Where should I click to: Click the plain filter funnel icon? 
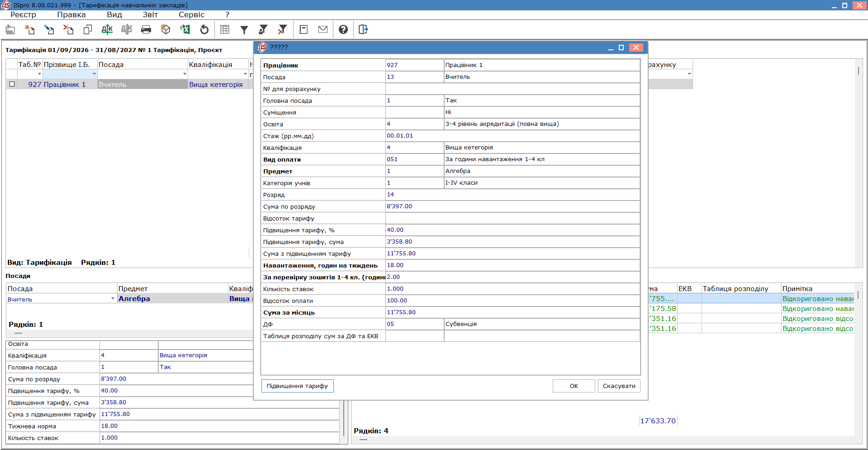click(x=244, y=30)
